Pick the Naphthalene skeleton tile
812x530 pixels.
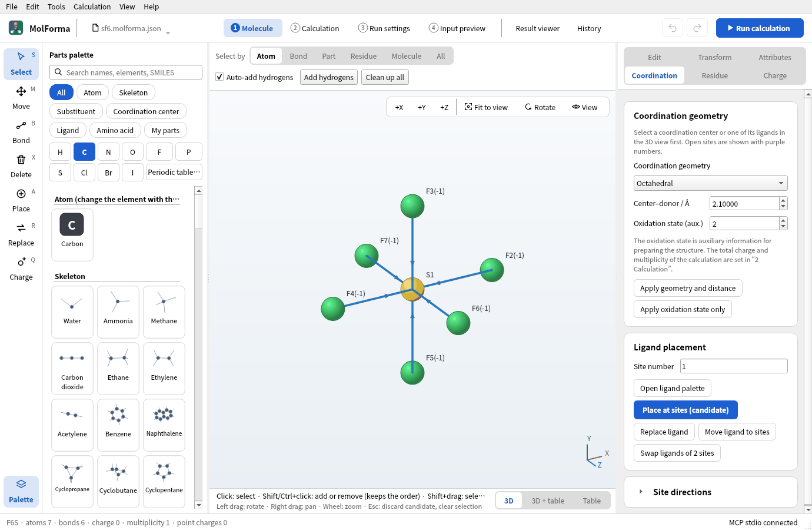pyautogui.click(x=164, y=425)
